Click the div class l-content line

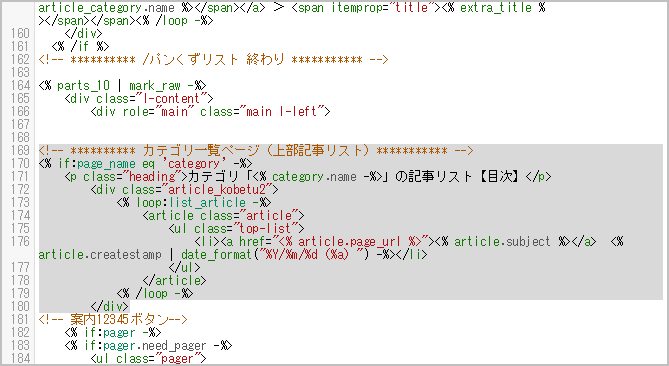coord(139,99)
